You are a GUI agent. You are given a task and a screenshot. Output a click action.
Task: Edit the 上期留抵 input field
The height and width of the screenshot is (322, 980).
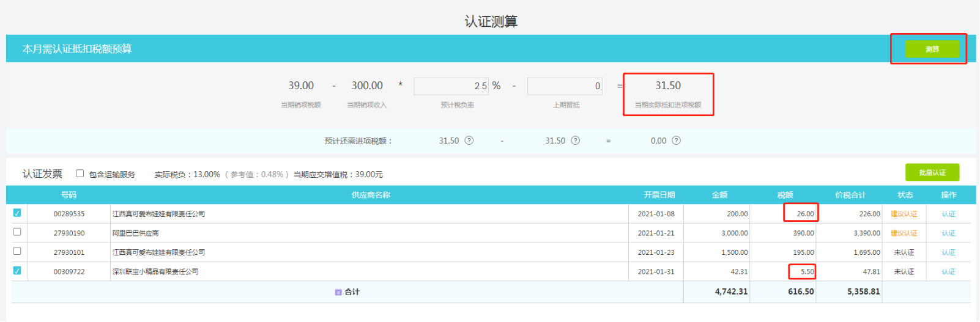pyautogui.click(x=565, y=86)
